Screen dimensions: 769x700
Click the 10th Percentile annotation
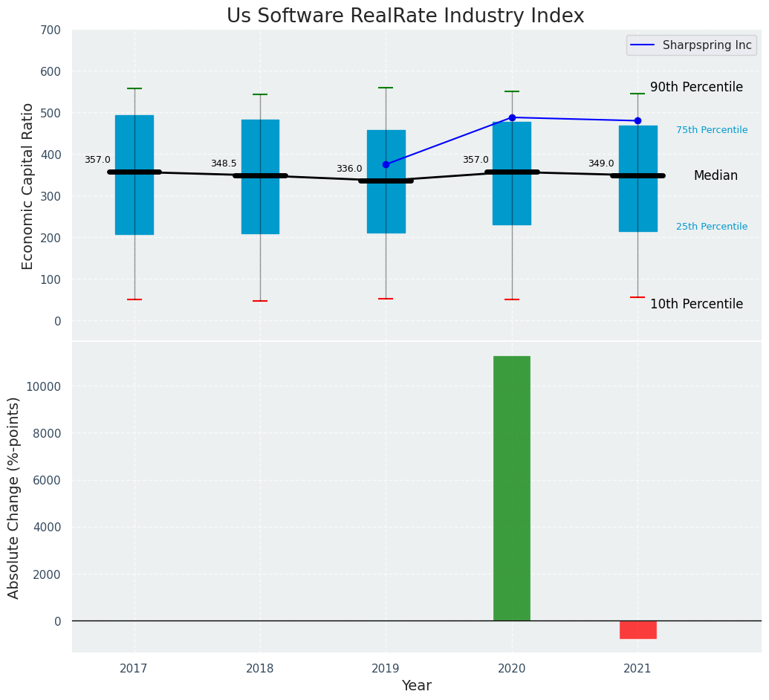696,304
